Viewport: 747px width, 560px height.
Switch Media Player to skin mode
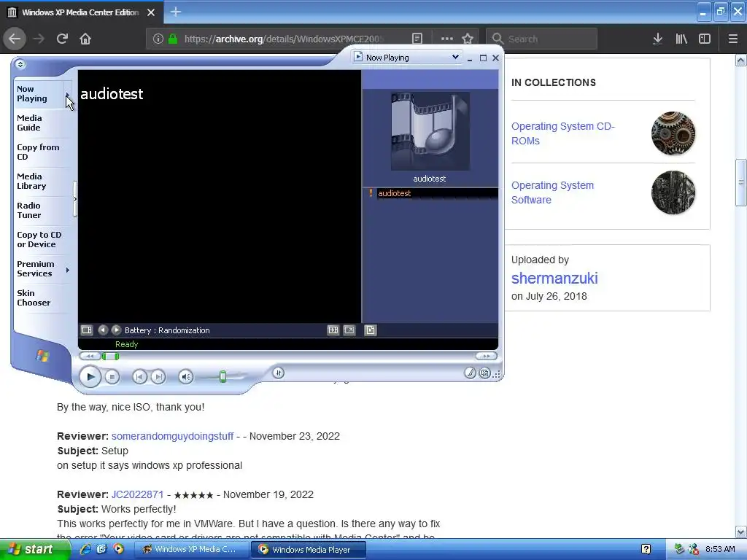click(x=484, y=373)
